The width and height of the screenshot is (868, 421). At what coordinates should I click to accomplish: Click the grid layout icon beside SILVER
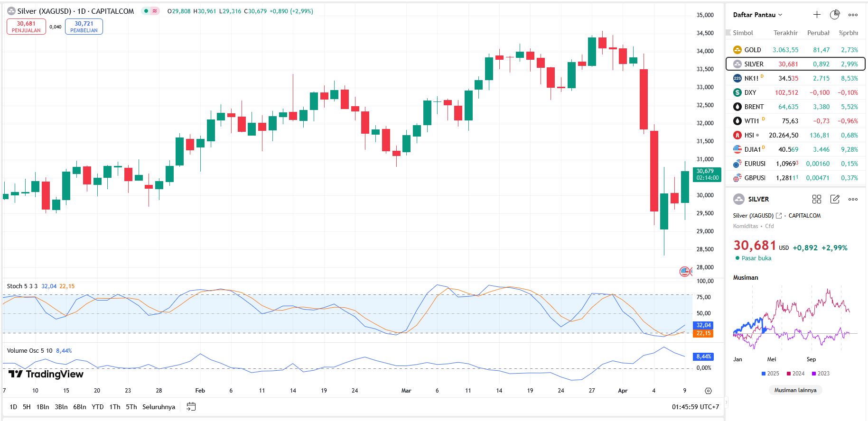click(x=817, y=199)
